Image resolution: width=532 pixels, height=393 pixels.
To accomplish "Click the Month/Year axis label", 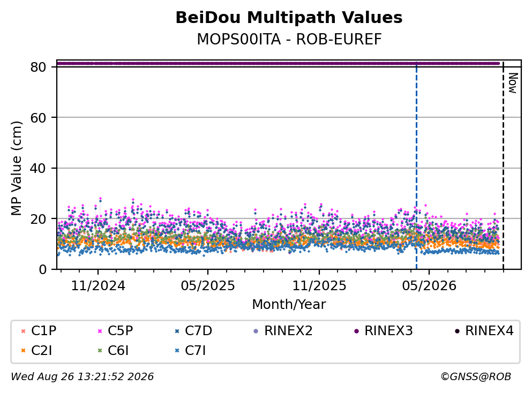I will click(289, 304).
